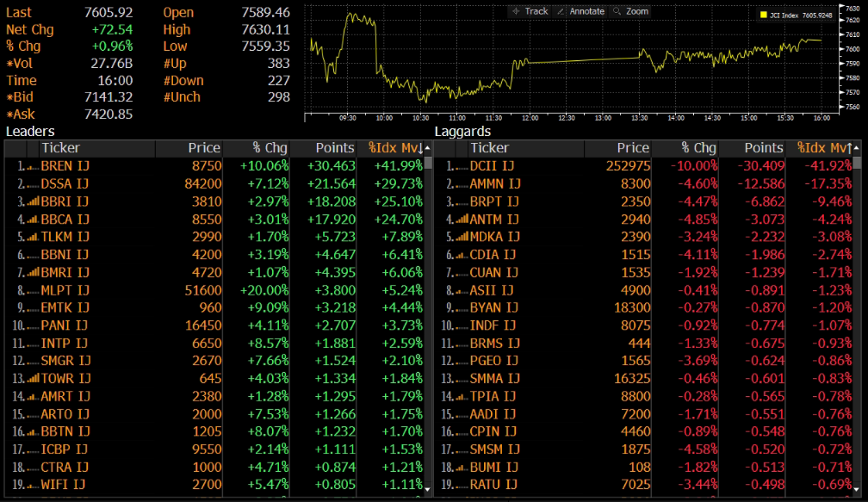Select the Annotate pencil tool

580,11
